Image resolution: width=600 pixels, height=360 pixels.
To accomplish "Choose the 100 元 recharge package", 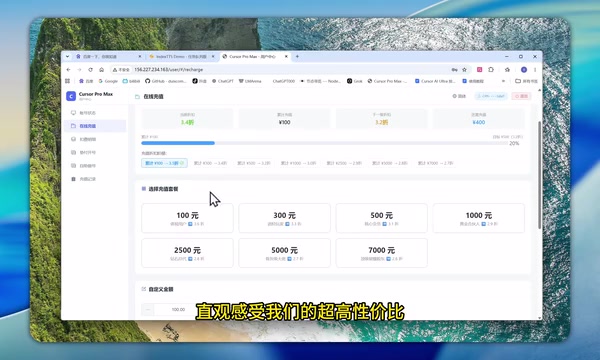I will pos(187,218).
